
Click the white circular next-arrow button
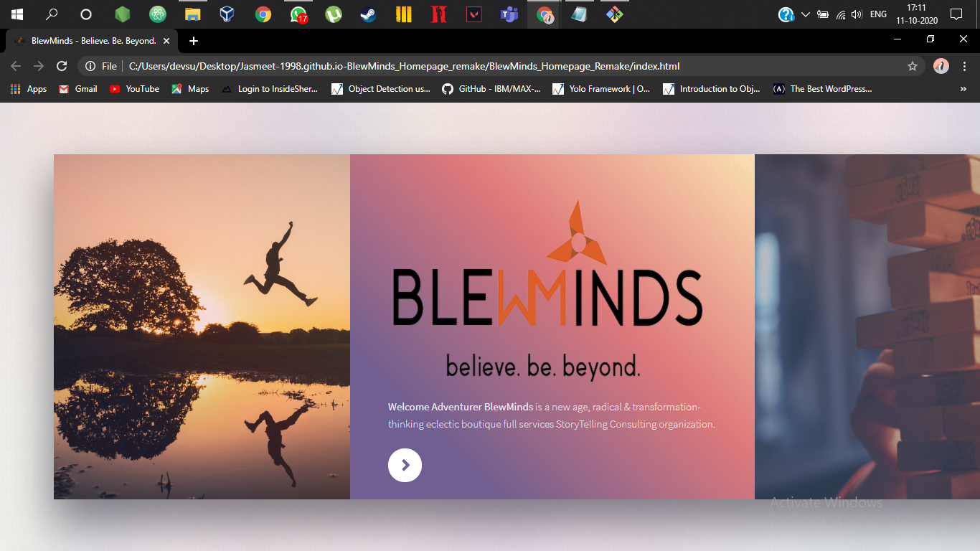pos(405,465)
